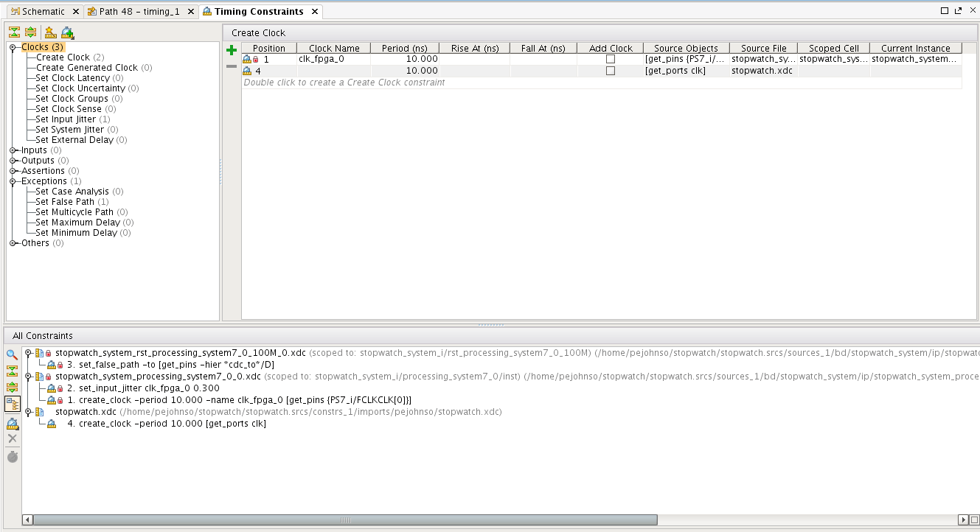The height and width of the screenshot is (532, 980).
Task: Click the Schematic tab icon
Action: coord(14,12)
